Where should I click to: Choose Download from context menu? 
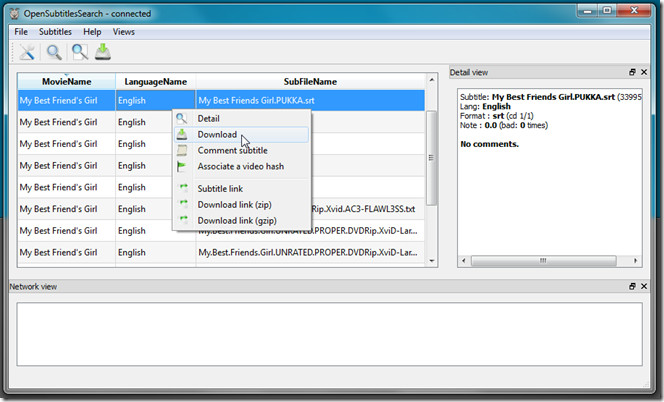pyautogui.click(x=241, y=135)
